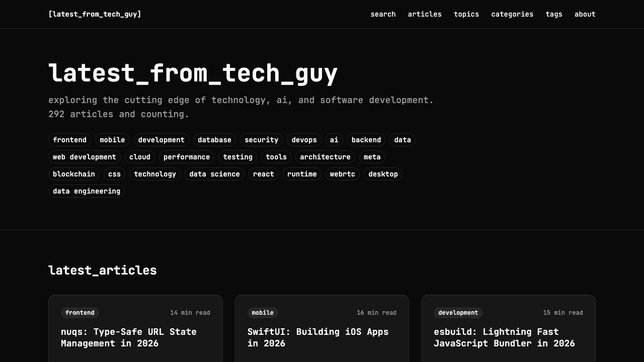Visit the categories page
The height and width of the screenshot is (362, 644).
tap(512, 14)
